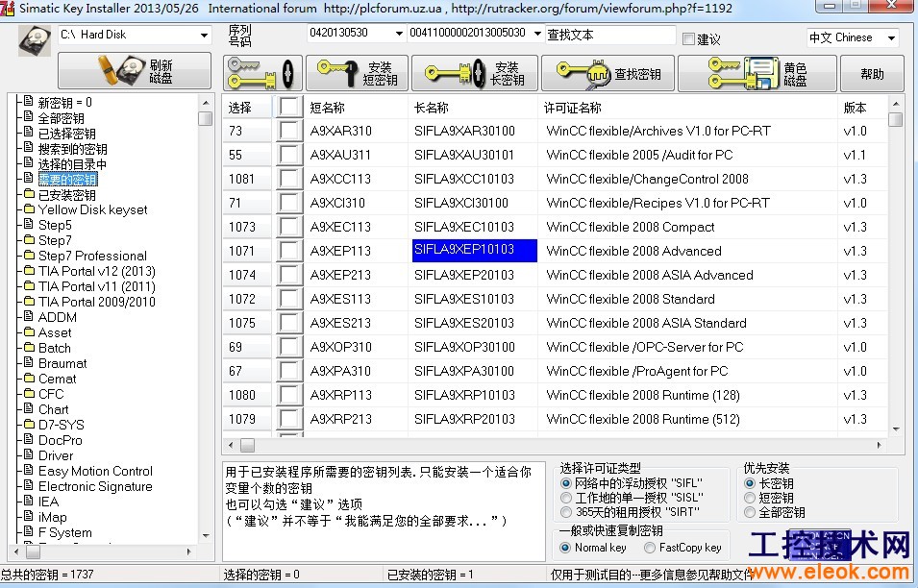
Task: Select the 已选择密钥 tree item
Action: point(66,134)
